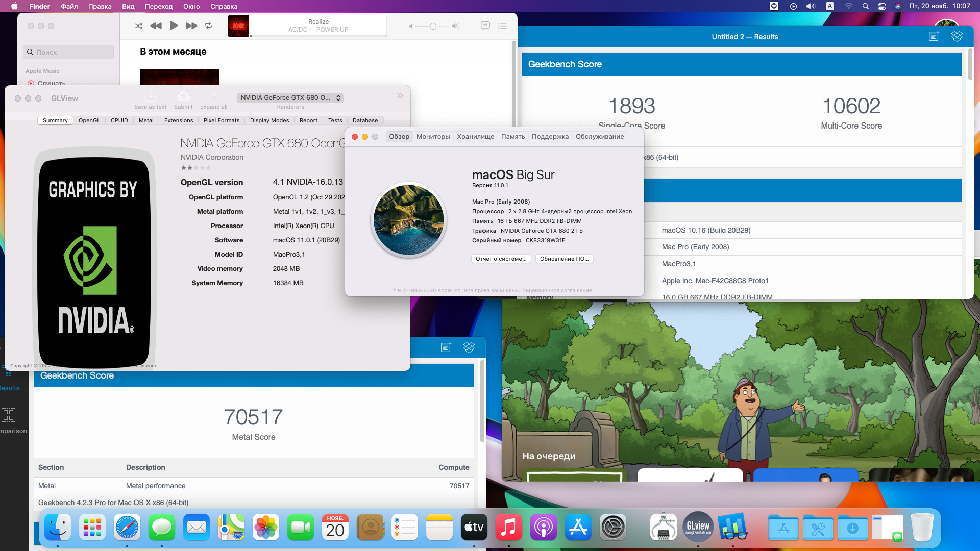Expand GLView toolbar overflow chevron
980x551 pixels.
[x=400, y=96]
